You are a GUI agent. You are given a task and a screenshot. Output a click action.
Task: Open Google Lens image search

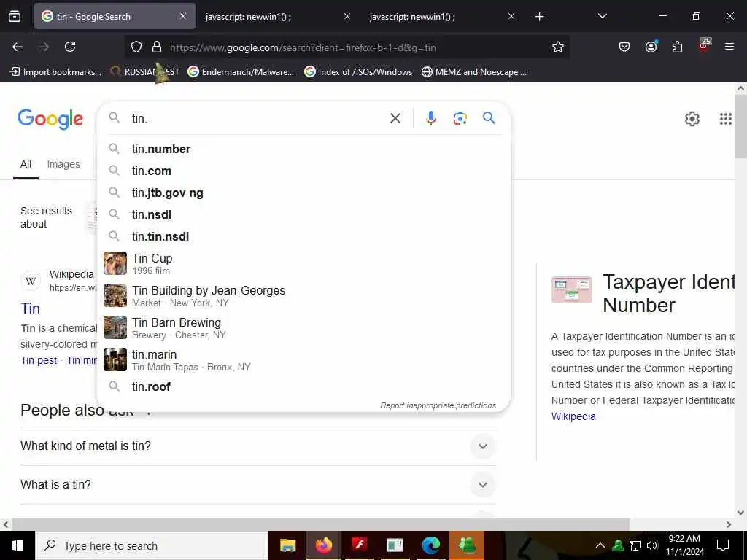point(460,118)
